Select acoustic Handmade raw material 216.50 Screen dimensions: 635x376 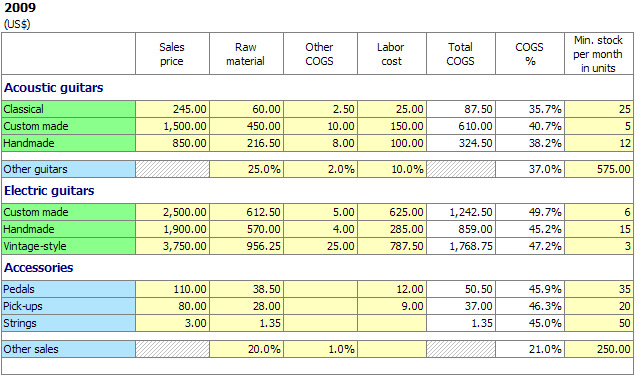[247, 143]
